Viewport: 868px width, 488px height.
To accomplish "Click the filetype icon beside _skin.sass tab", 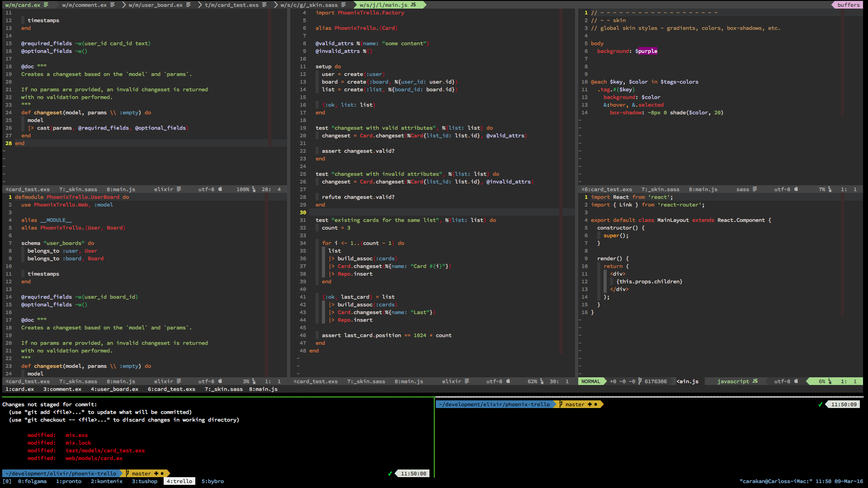I will pyautogui.click(x=344, y=5).
